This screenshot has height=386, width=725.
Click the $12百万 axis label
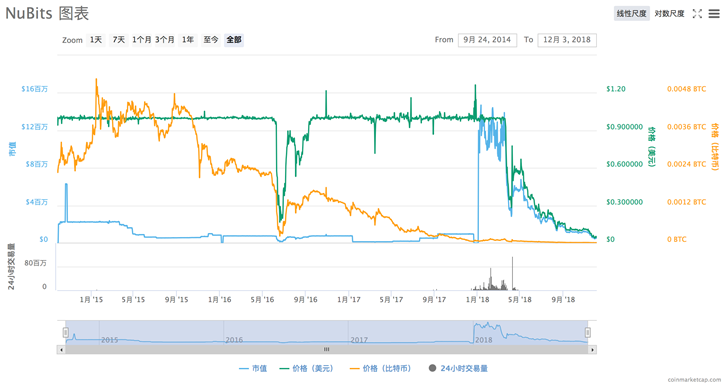coord(35,127)
